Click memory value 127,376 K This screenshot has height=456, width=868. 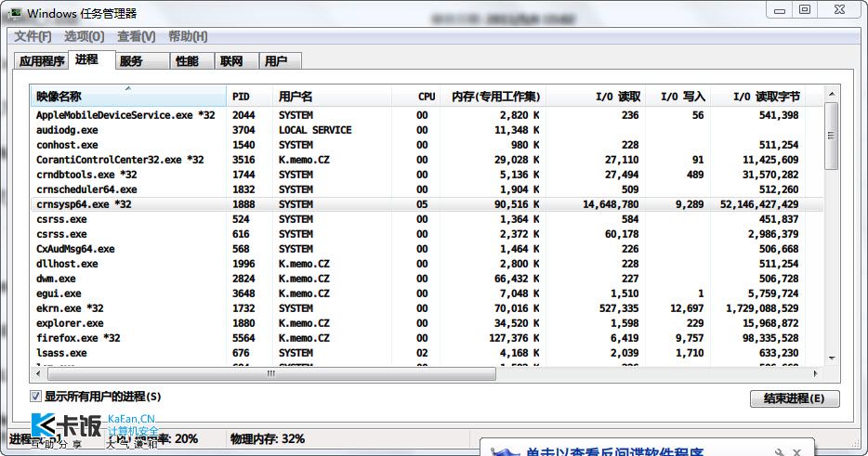514,338
